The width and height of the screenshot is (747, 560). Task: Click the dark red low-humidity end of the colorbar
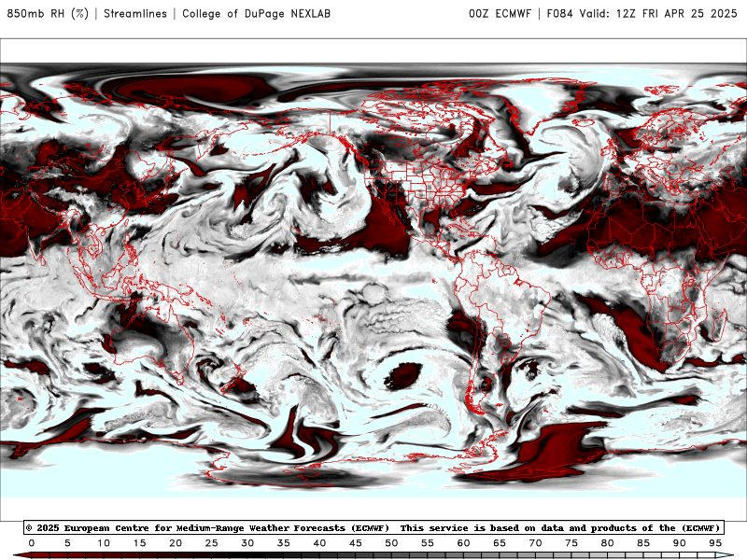click(x=22, y=555)
